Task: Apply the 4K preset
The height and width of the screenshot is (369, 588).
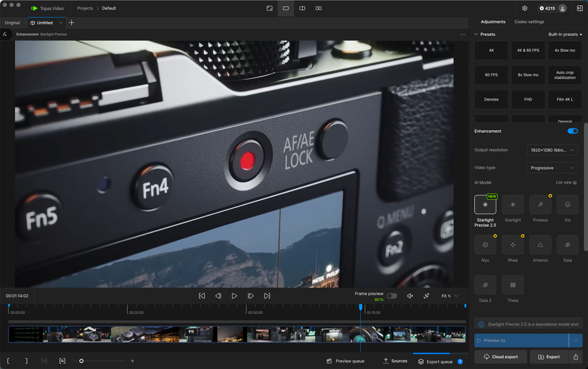Action: point(491,50)
